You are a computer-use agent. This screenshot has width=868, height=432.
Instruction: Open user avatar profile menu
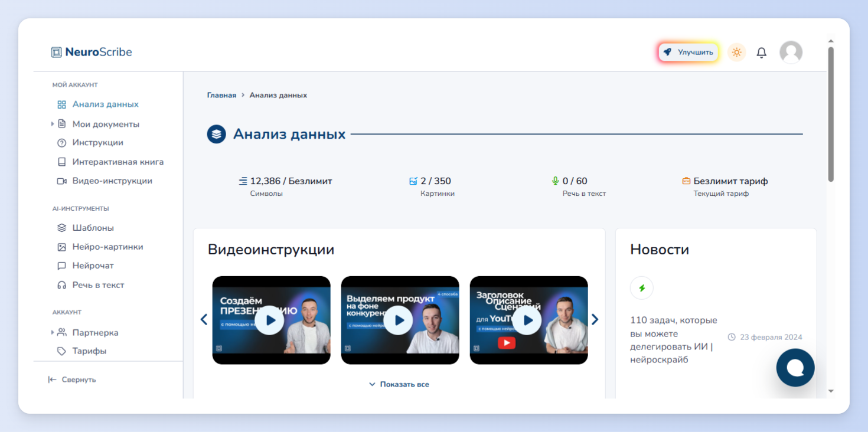coord(791,52)
